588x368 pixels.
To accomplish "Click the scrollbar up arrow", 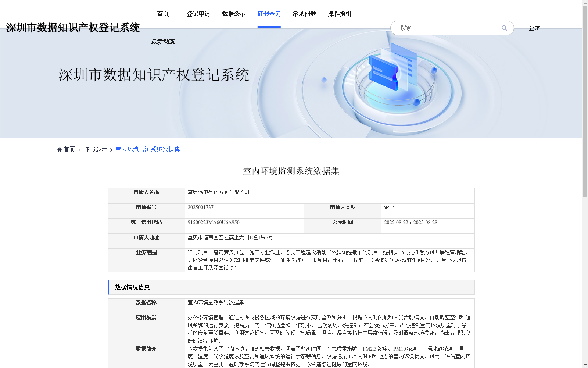I will click(585, 3).
